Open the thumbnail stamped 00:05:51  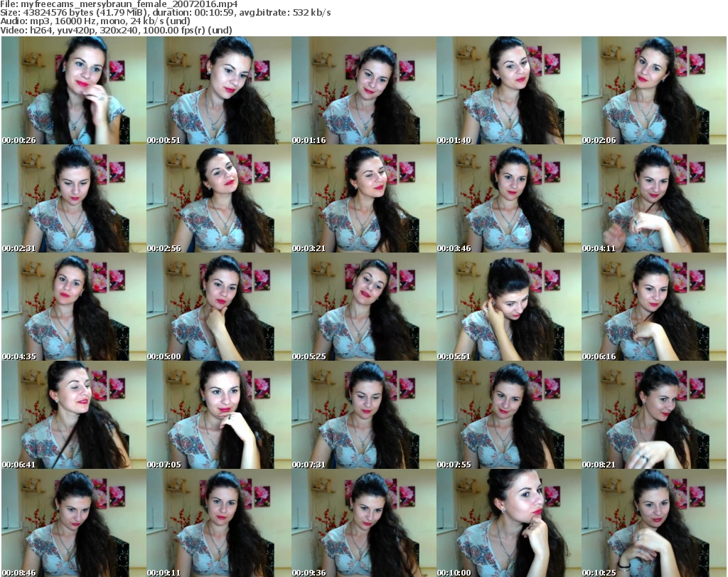tap(509, 307)
